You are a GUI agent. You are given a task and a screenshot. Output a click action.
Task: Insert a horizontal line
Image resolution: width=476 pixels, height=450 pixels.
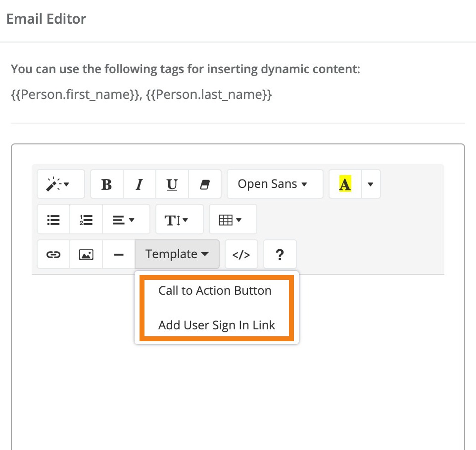pyautogui.click(x=118, y=254)
